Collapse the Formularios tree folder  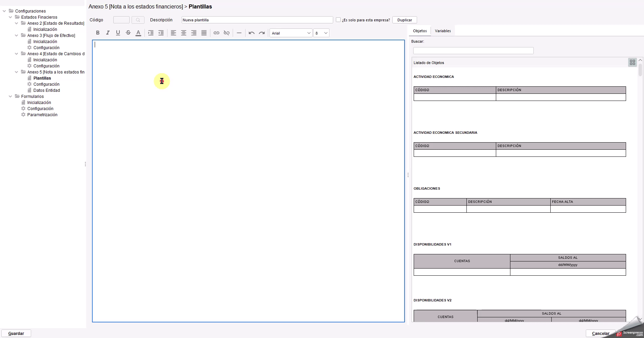click(x=10, y=97)
